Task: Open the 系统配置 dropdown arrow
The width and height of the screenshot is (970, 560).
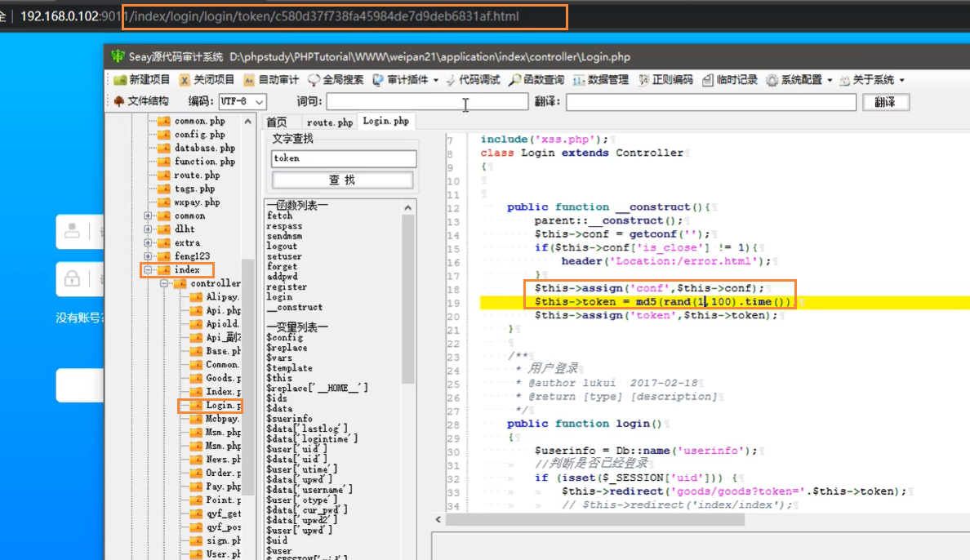Action: pos(830,81)
